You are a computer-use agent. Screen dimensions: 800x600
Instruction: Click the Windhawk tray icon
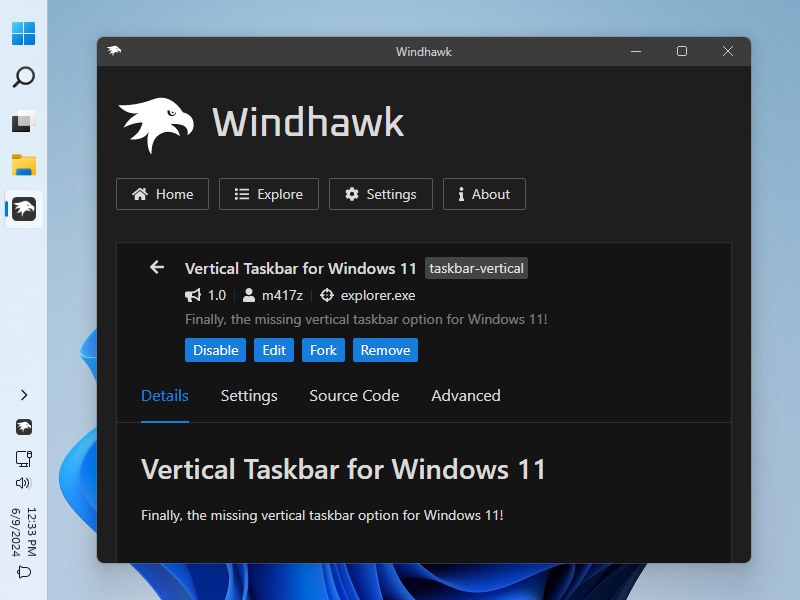[x=23, y=427]
